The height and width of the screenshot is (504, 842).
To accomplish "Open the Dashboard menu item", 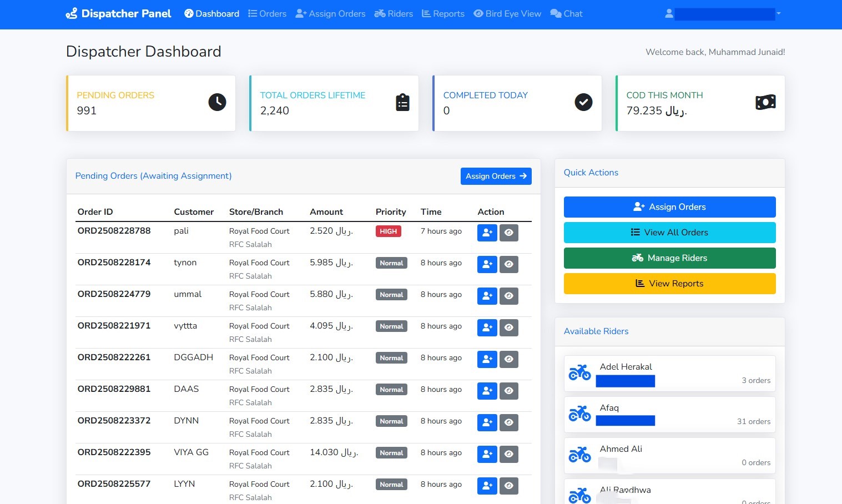I will click(211, 14).
